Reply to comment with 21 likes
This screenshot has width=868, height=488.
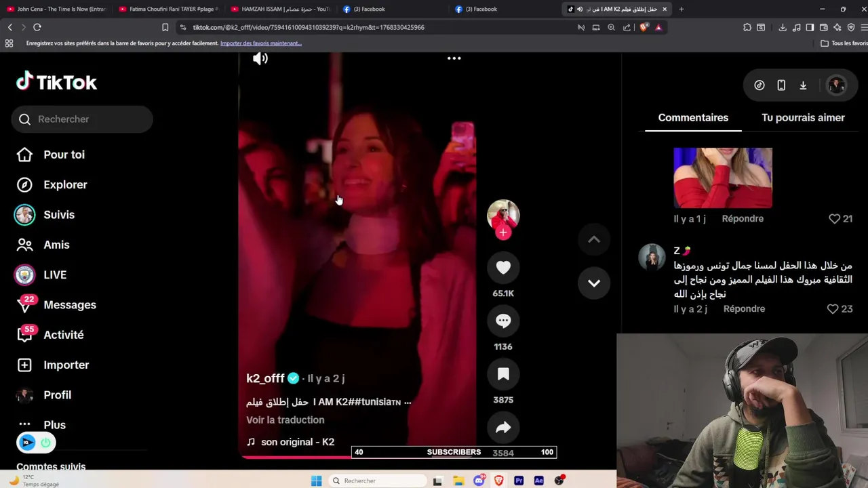coord(743,219)
